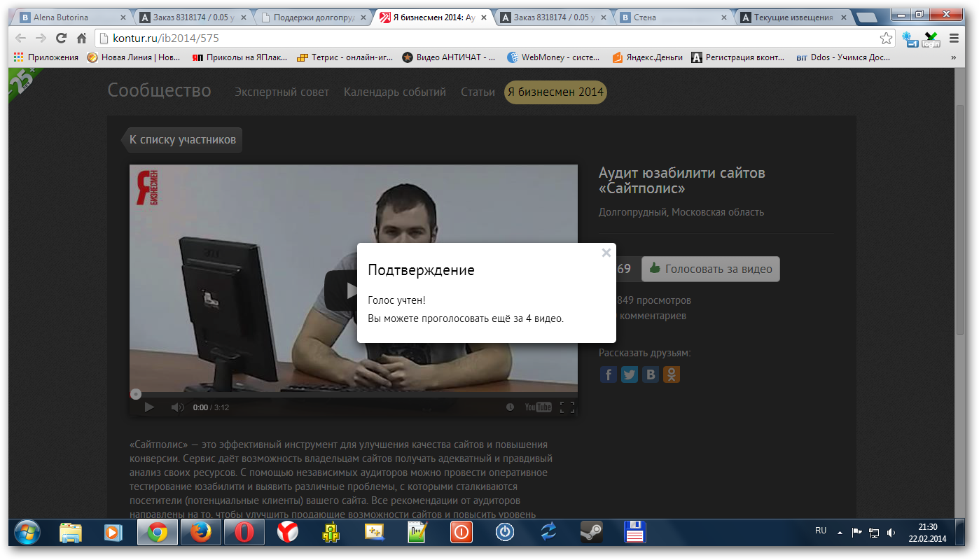Open the Календарь событий section
Screen dimensions: 979x560
tap(395, 92)
